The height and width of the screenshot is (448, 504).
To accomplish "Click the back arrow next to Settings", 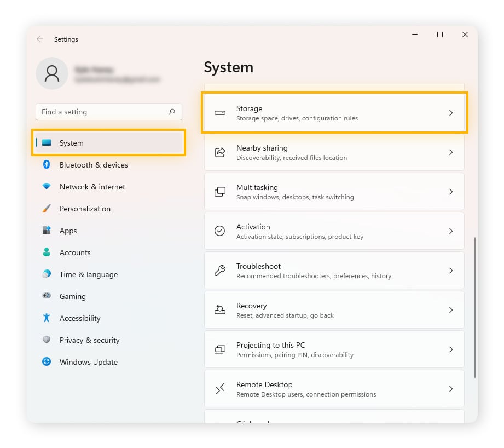I will tap(39, 39).
